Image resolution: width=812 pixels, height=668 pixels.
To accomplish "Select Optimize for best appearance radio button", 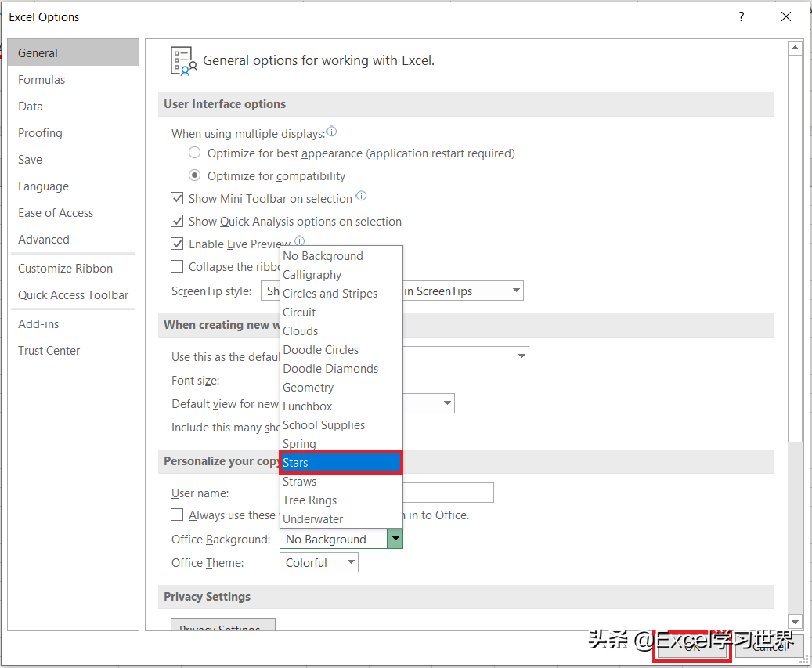I will click(195, 153).
